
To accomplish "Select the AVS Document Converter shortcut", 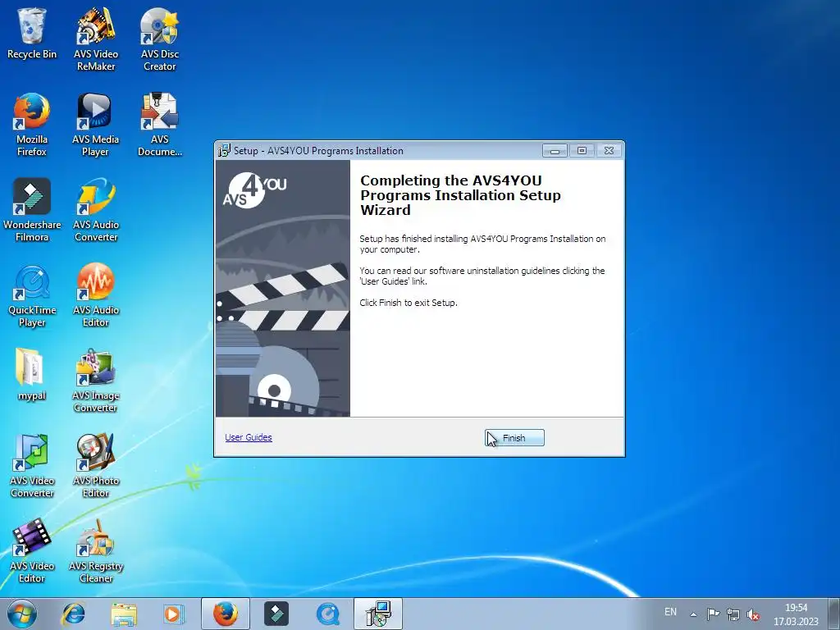I will pyautogui.click(x=160, y=125).
